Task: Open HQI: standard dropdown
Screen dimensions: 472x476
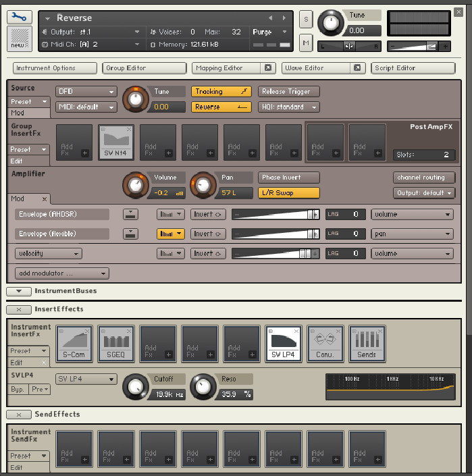Action: (288, 107)
